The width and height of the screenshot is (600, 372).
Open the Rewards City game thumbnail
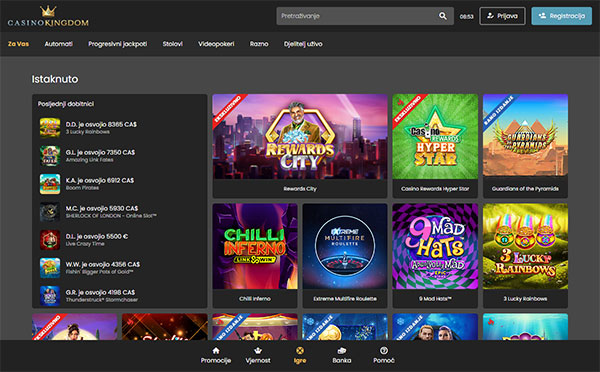click(300, 137)
